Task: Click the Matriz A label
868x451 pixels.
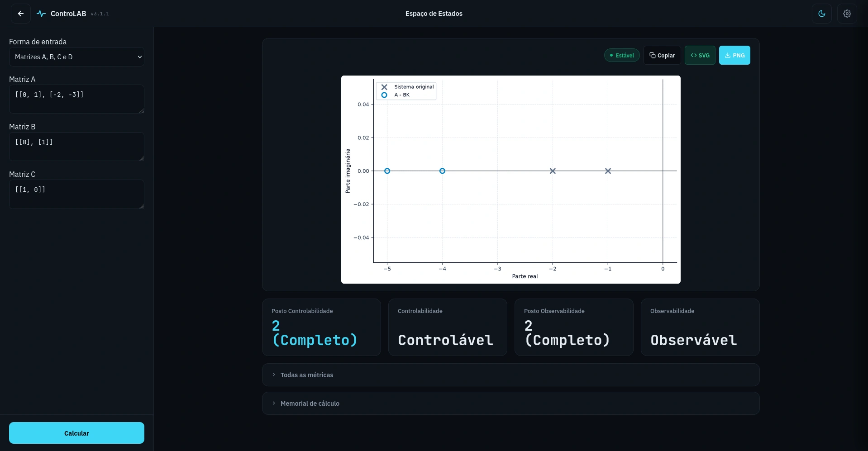Action: tap(22, 79)
